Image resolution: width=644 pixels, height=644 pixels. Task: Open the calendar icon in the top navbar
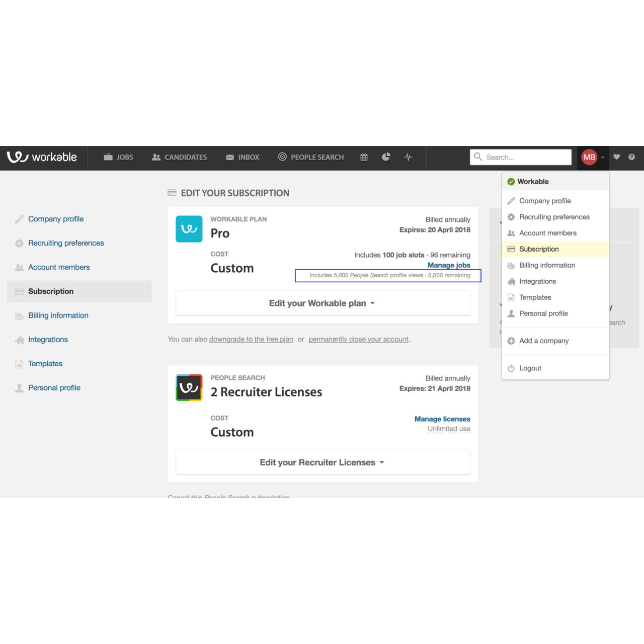click(x=364, y=157)
